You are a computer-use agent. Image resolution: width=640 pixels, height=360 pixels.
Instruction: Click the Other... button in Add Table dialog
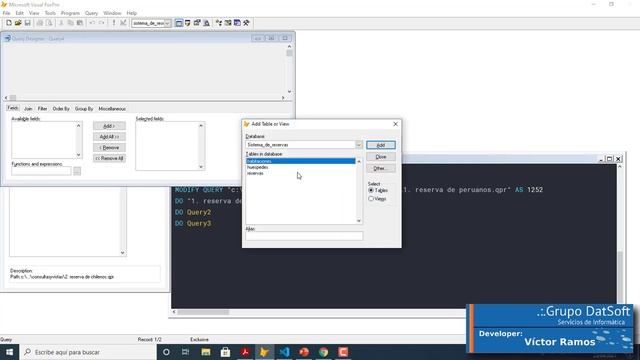[x=381, y=168]
